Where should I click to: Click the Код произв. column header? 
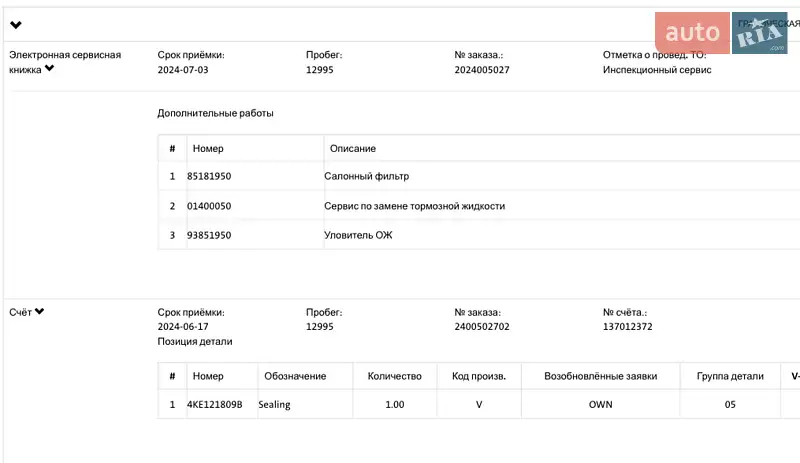click(x=479, y=376)
